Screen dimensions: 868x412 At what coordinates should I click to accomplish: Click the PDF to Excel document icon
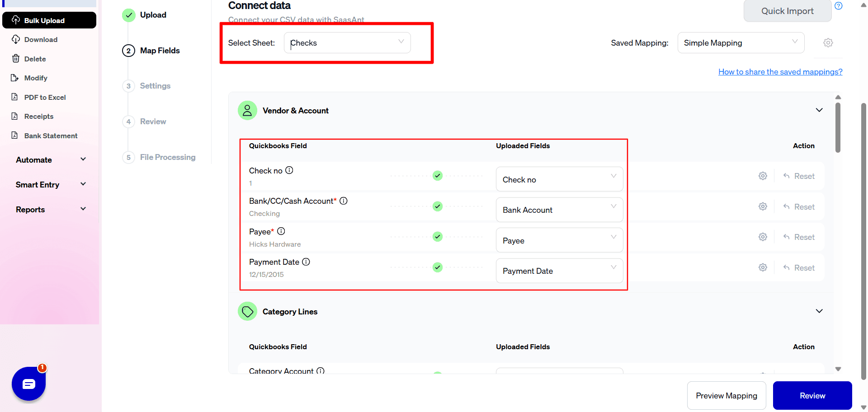pos(15,97)
